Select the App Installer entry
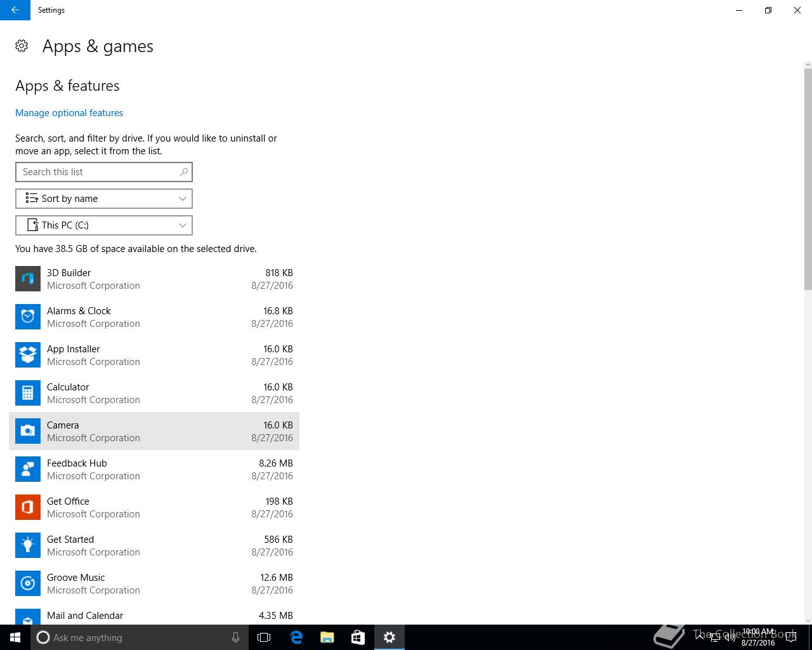The height and width of the screenshot is (650, 812). point(154,355)
